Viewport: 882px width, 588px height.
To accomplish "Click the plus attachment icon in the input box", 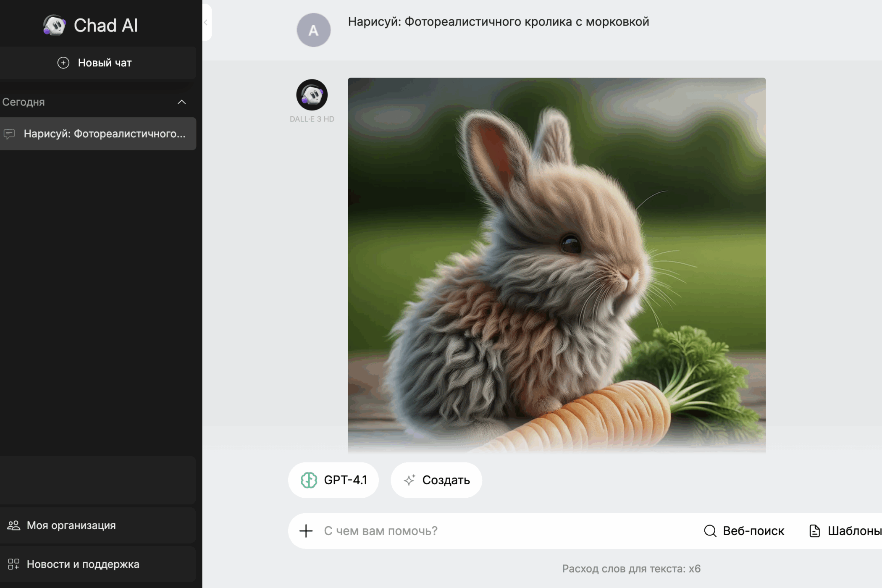I will (x=306, y=531).
